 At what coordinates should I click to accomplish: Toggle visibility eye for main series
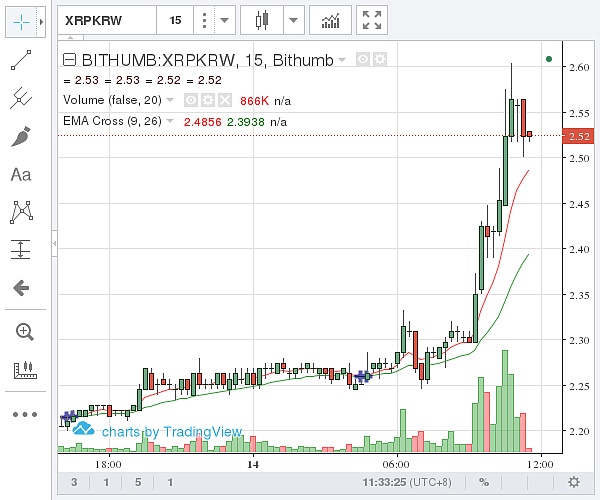363,59
